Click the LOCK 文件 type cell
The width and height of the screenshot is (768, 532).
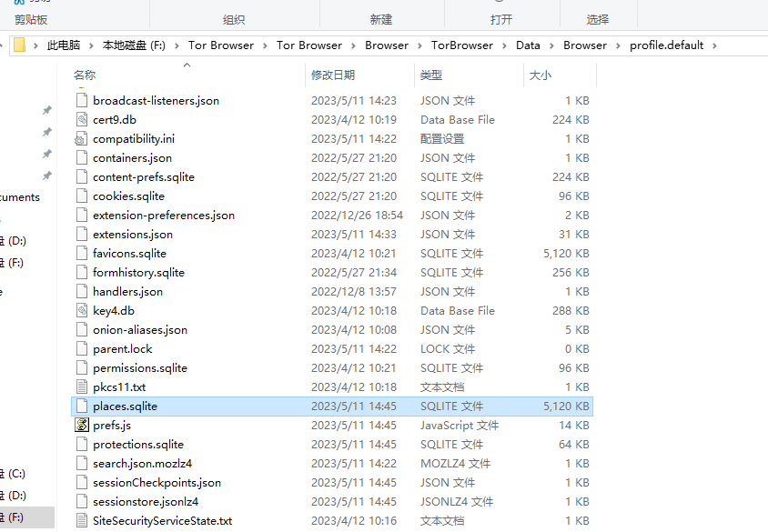(x=448, y=349)
